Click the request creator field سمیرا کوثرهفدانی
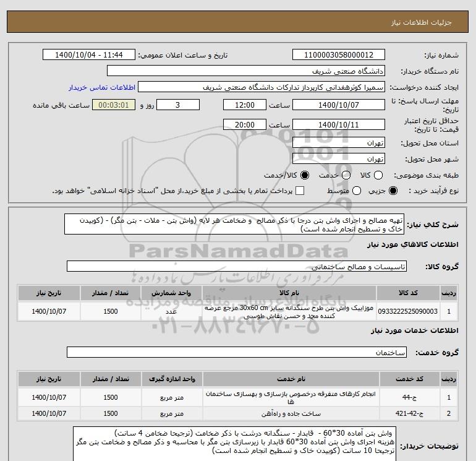The height and width of the screenshot is (461, 476). (261, 87)
